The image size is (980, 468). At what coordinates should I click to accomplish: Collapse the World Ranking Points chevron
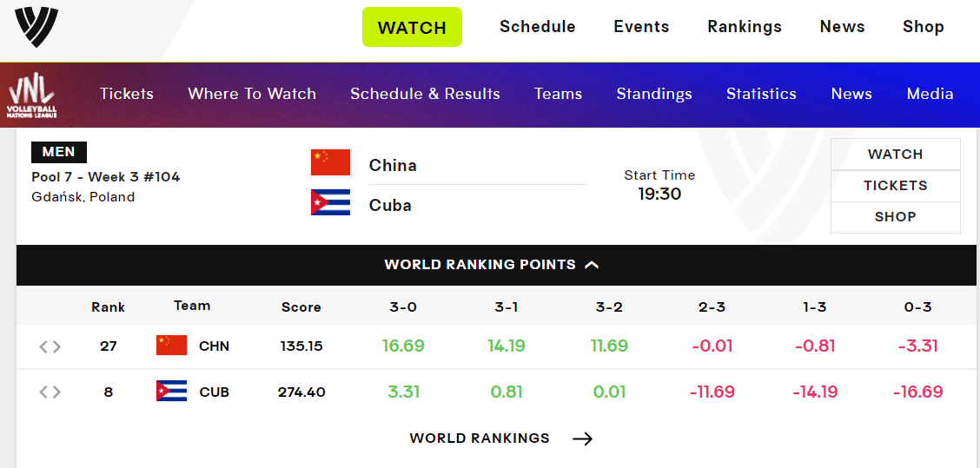[592, 265]
